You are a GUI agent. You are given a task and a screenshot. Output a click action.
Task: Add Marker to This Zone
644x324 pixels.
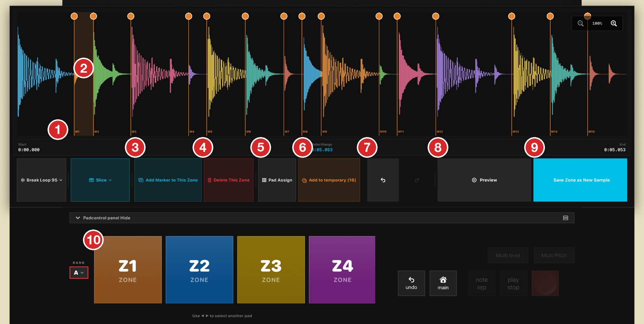click(168, 180)
